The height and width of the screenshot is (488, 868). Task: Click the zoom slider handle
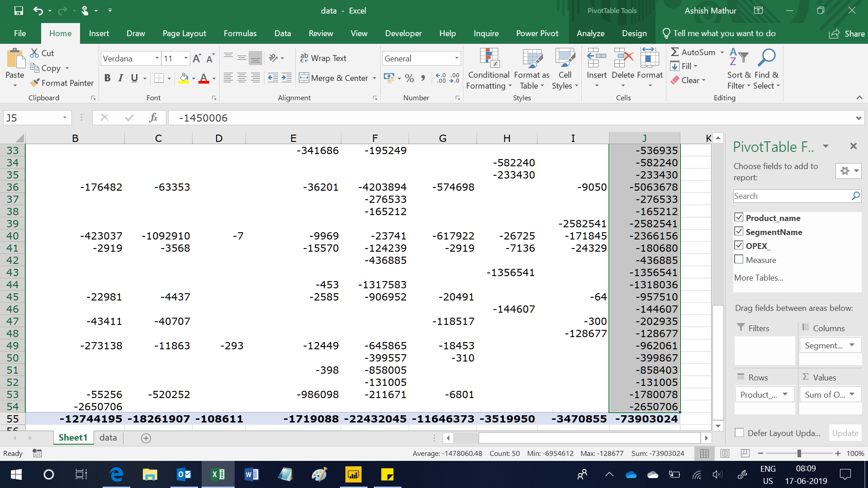pos(799,453)
